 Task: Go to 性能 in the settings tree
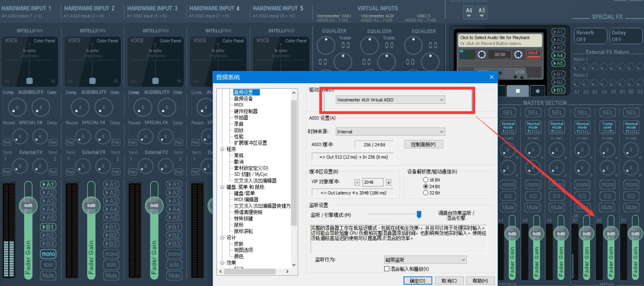pyautogui.click(x=239, y=137)
